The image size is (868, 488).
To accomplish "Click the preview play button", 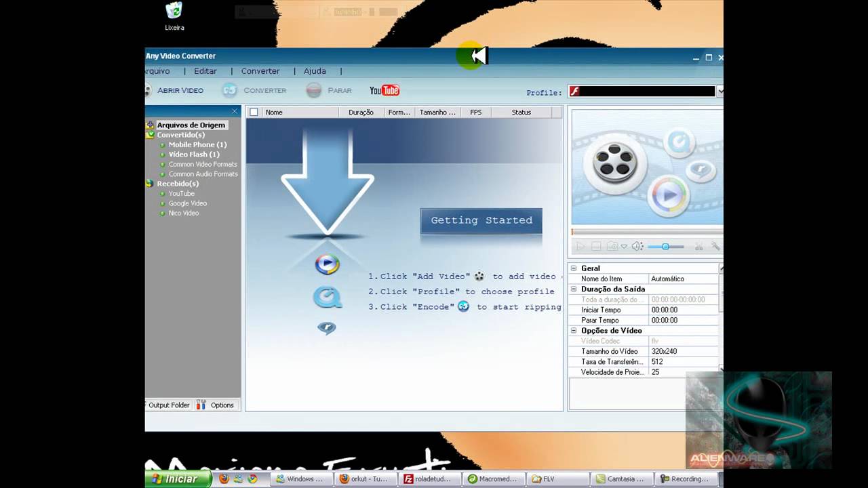I will pos(580,247).
